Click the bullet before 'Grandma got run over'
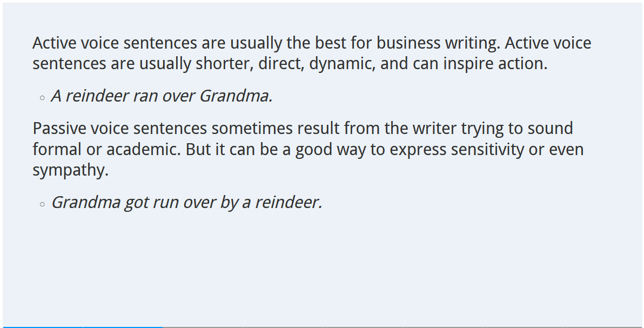The width and height of the screenshot is (644, 328). [x=42, y=204]
